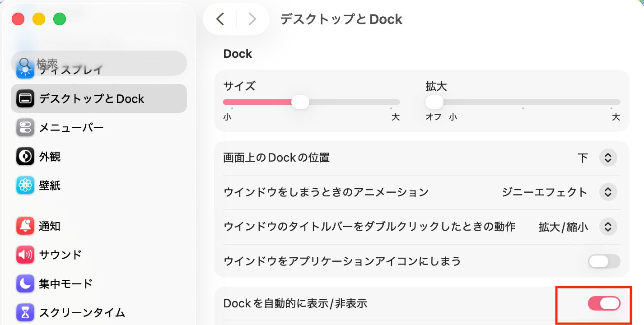Open 画面上のDockの位置 dropdown

click(608, 158)
